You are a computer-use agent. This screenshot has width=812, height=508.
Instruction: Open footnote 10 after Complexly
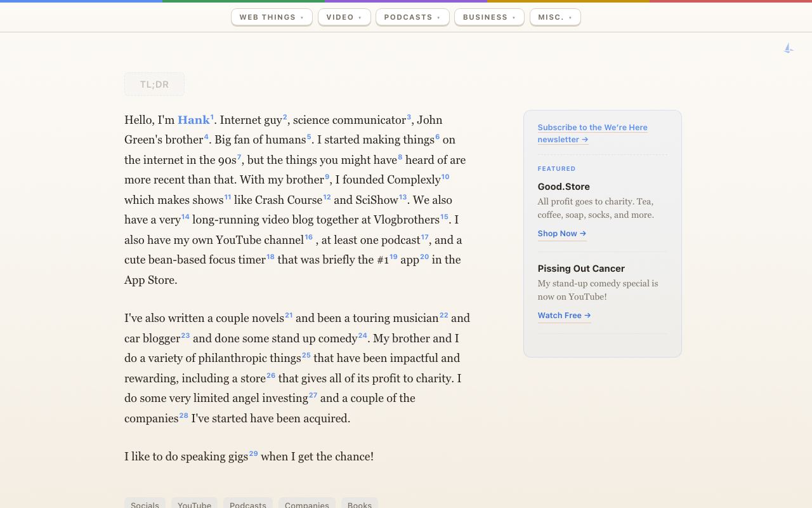click(445, 177)
